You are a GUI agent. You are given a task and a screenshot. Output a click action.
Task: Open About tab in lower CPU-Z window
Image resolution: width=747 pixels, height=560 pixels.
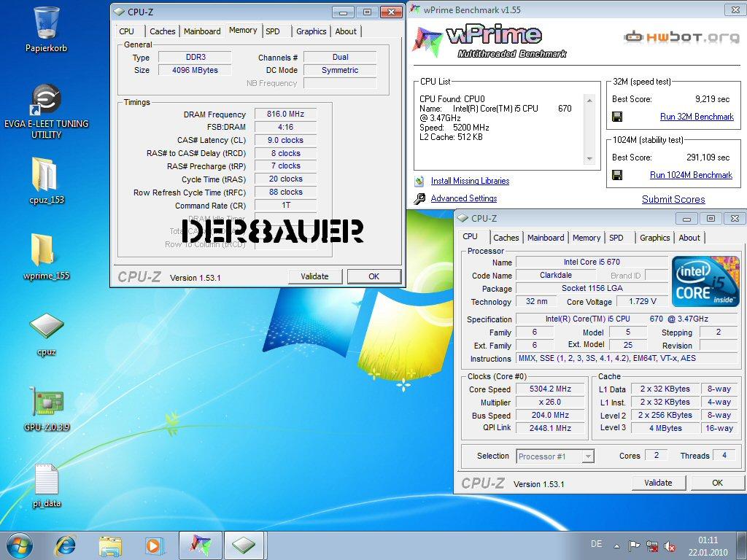[689, 238]
